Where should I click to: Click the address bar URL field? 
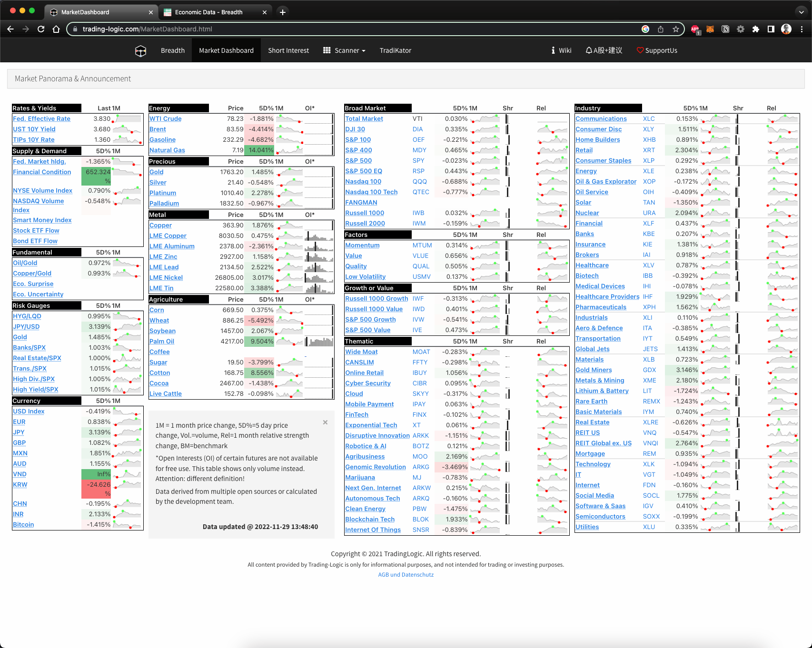[x=333, y=29]
